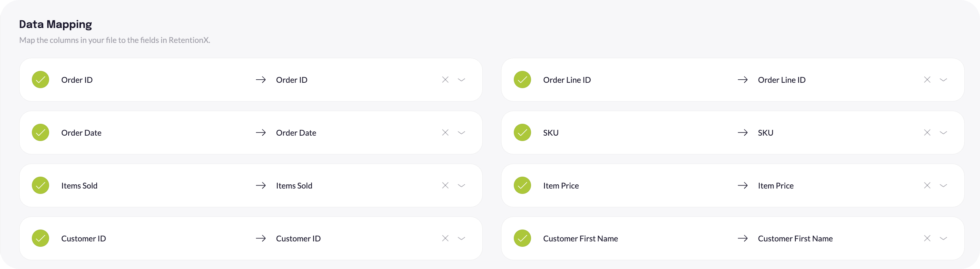Open the Order Date field chevron
The height and width of the screenshot is (269, 980).
[462, 133]
